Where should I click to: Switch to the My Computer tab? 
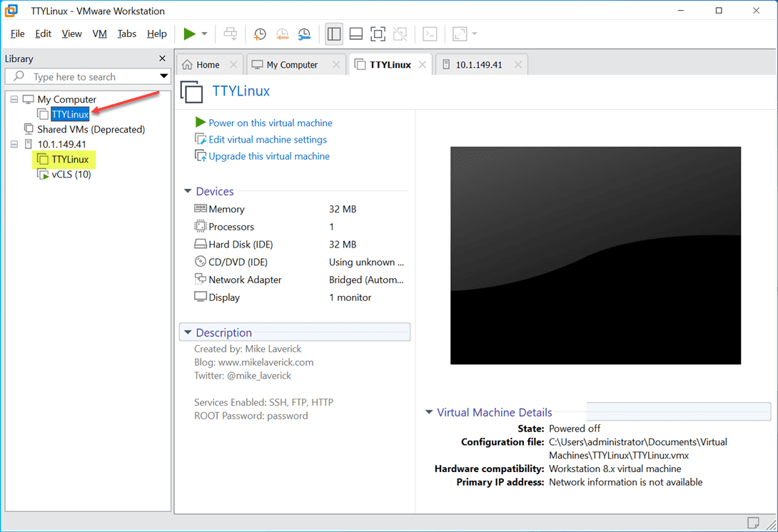[x=291, y=65]
